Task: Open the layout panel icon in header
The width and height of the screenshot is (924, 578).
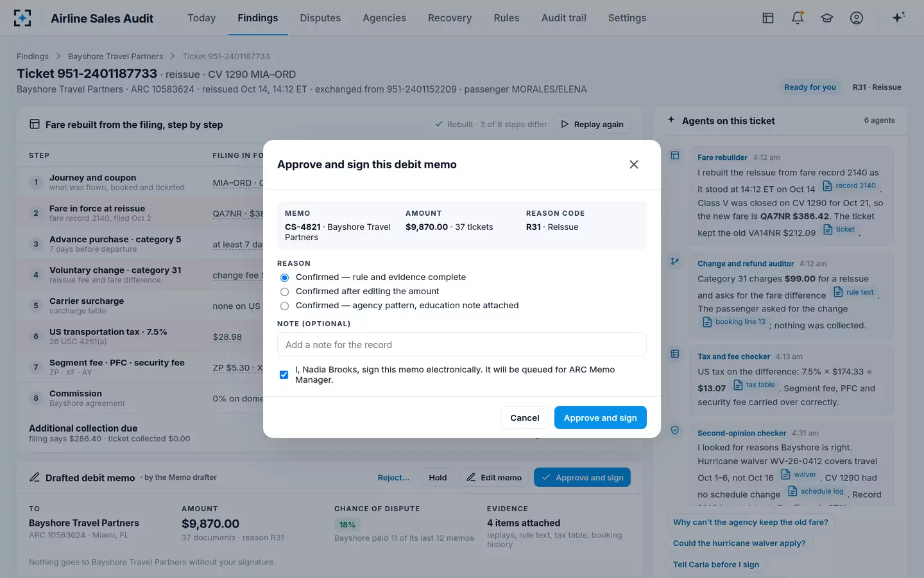Action: (768, 18)
